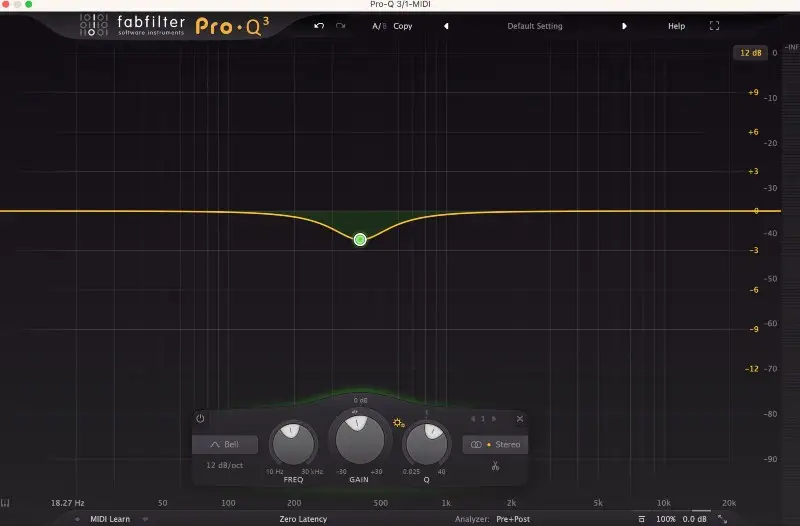Toggle the Stereo placement button
The width and height of the screenshot is (800, 526).
[496, 444]
